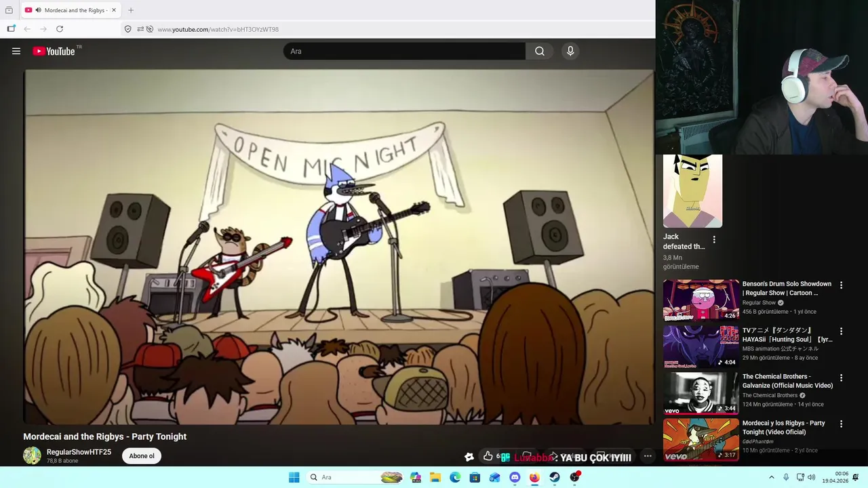This screenshot has width=868, height=488.
Task: Open clock and date showing 19.04.2026
Action: pyautogui.click(x=835, y=477)
